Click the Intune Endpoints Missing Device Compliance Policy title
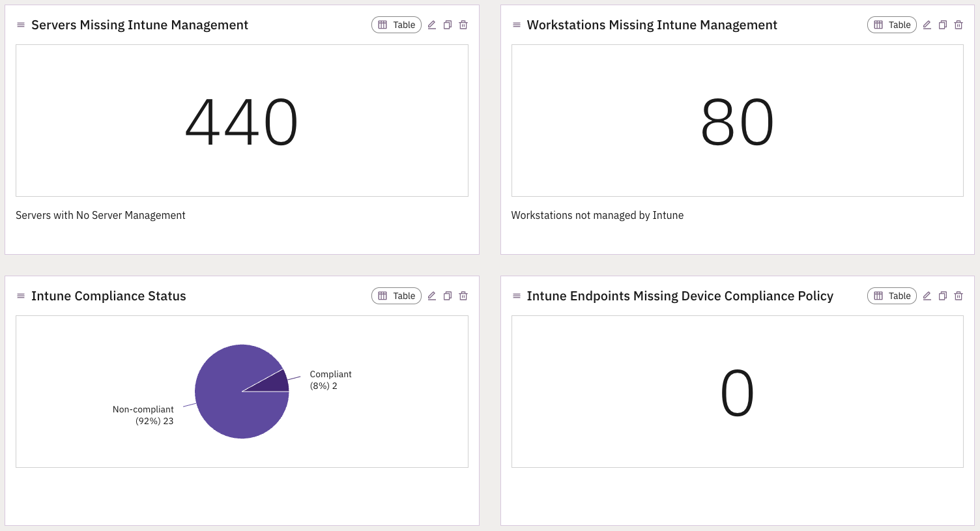Viewport: 980px width, 531px height. click(x=680, y=296)
